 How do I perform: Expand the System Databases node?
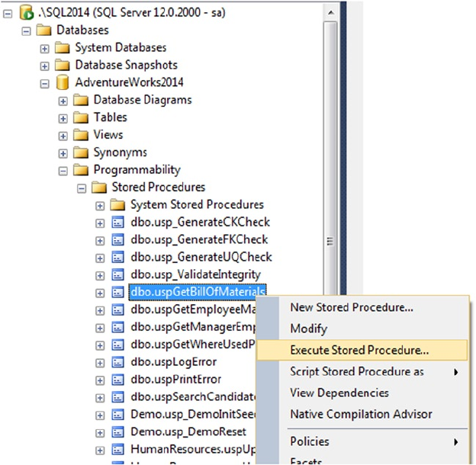[x=44, y=49]
